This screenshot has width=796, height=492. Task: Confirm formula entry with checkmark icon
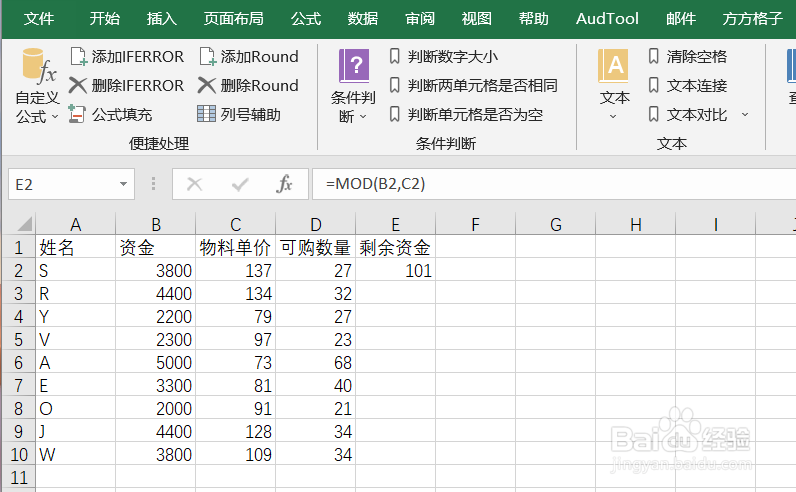coord(240,184)
